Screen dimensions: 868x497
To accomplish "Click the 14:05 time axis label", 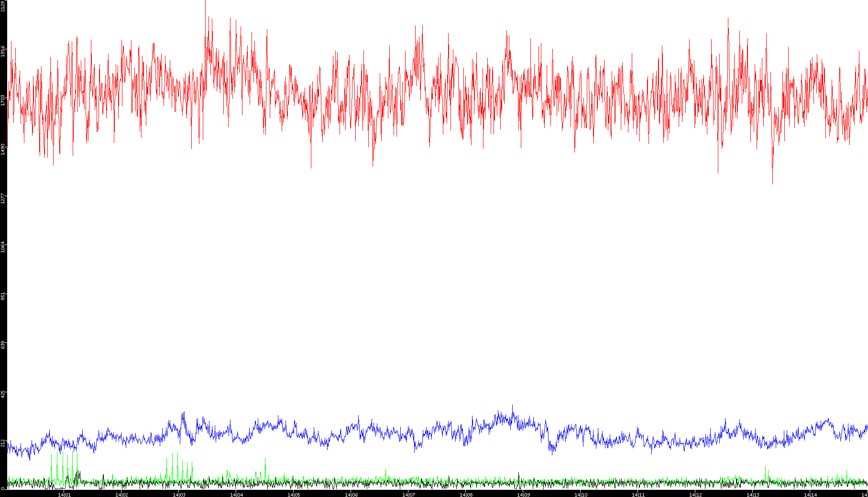I will coord(294,494).
